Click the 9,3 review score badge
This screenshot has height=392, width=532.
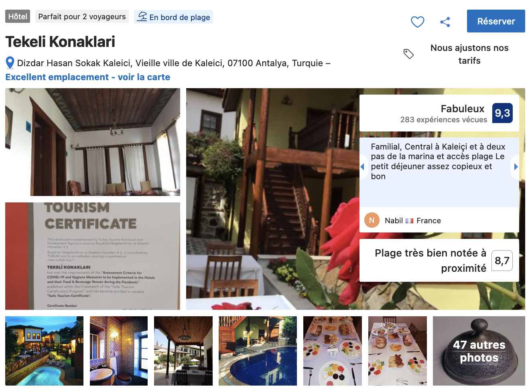point(502,113)
